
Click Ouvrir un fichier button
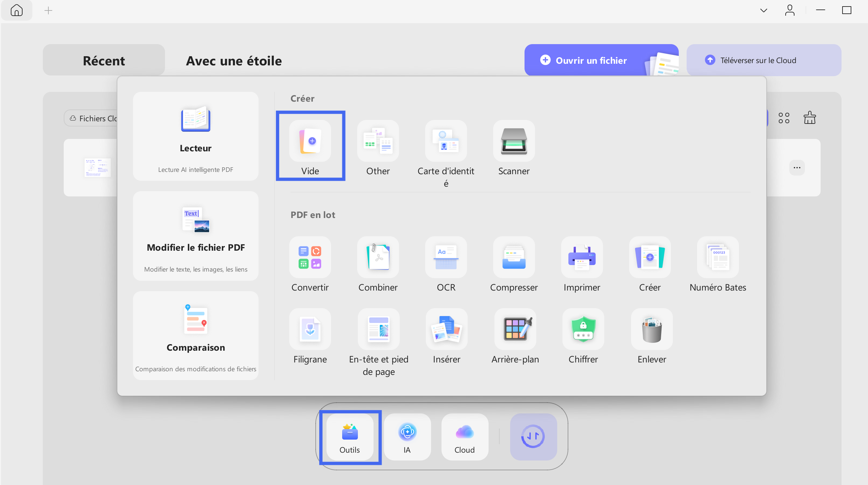601,60
